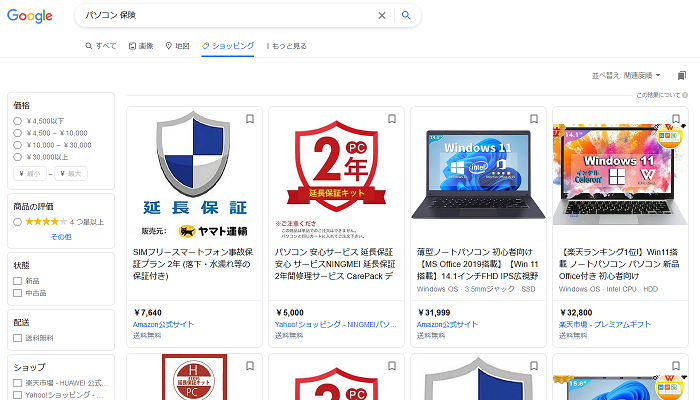Viewport: 700px width, 400px height.
Task: Bookmark second-row 15.6 inch laptop product
Action: (676, 366)
